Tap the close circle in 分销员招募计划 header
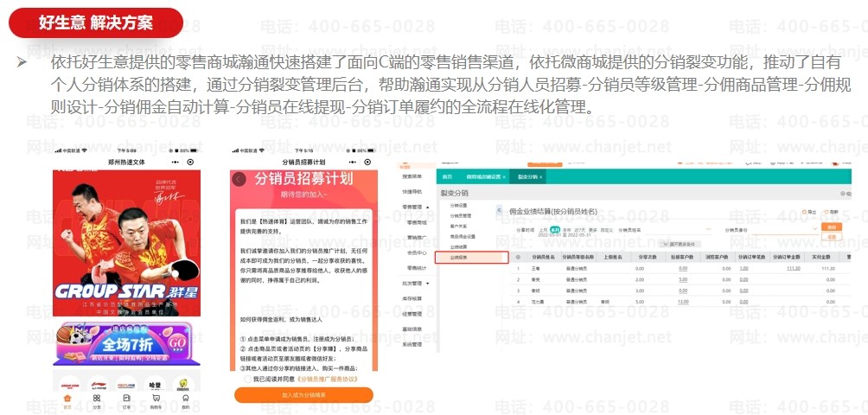Image resolution: width=868 pixels, height=415 pixels. tap(367, 163)
